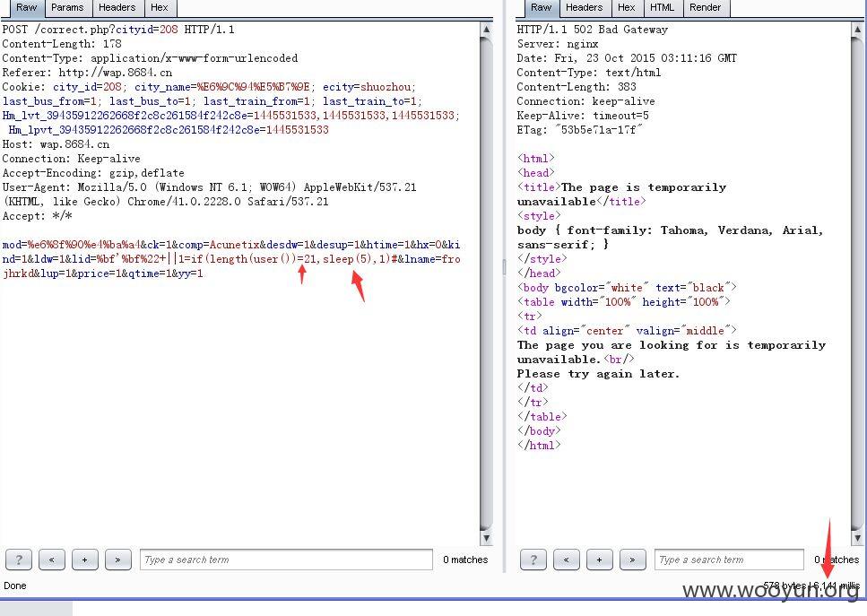The height and width of the screenshot is (616, 867).
Task: Click 'Please try again later.' in the response
Action: click(598, 374)
